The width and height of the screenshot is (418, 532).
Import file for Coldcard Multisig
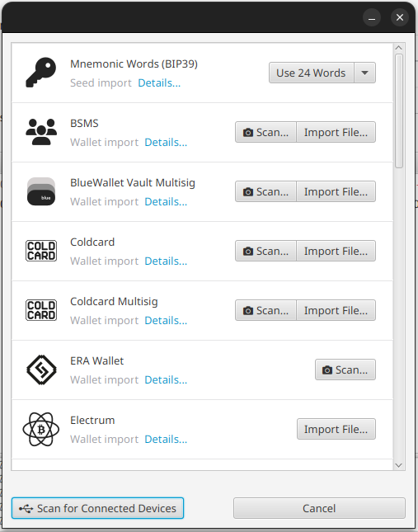point(336,310)
